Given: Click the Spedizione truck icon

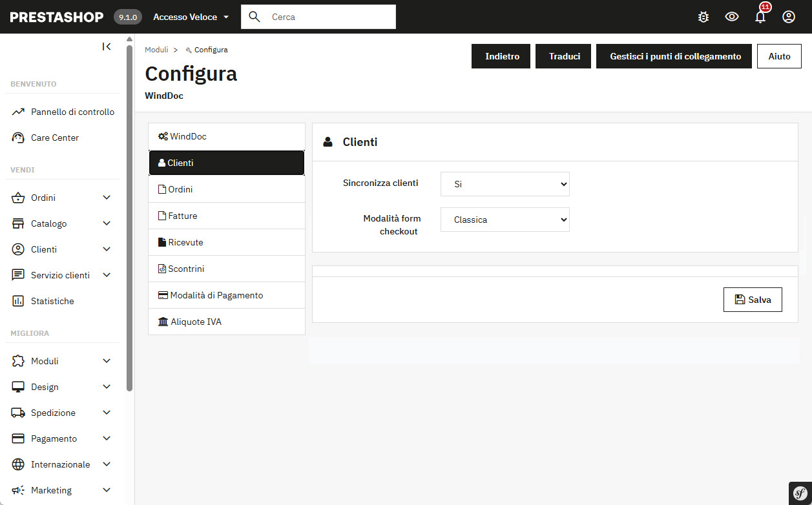Looking at the screenshot, I should [x=18, y=413].
